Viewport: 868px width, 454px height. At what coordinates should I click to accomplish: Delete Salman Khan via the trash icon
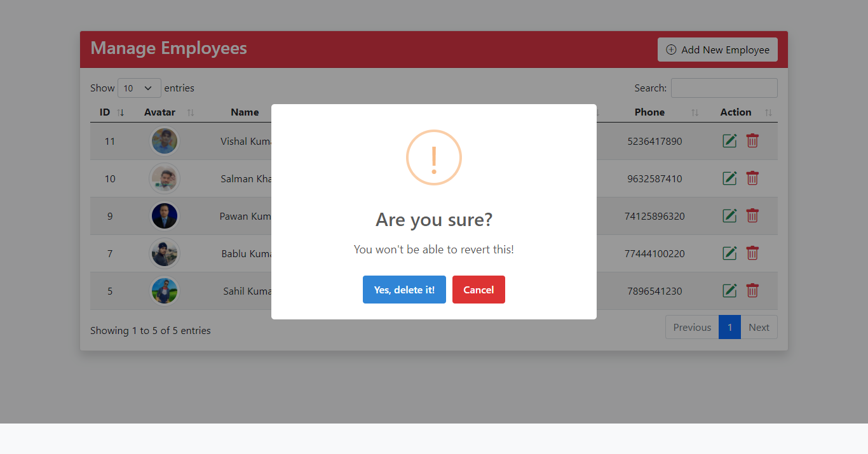(752, 178)
